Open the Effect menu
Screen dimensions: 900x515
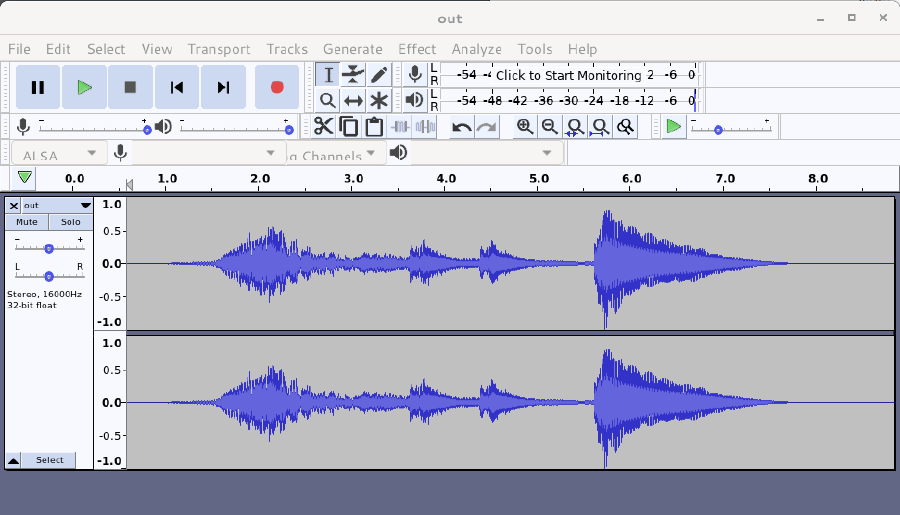[417, 49]
